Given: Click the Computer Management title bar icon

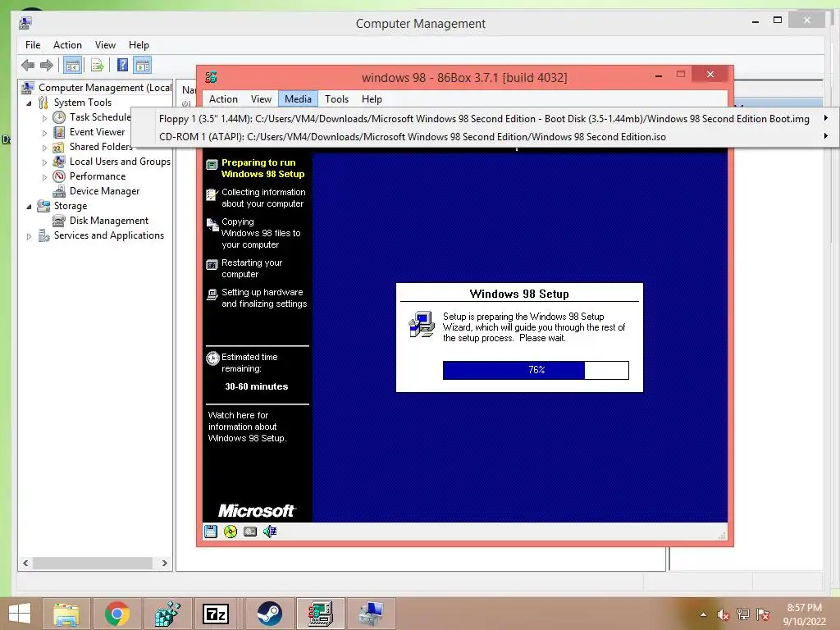Looking at the screenshot, I should point(25,23).
